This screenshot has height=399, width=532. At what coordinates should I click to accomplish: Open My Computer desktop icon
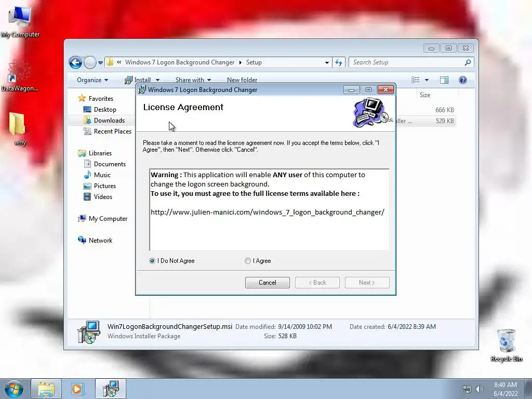[x=20, y=22]
